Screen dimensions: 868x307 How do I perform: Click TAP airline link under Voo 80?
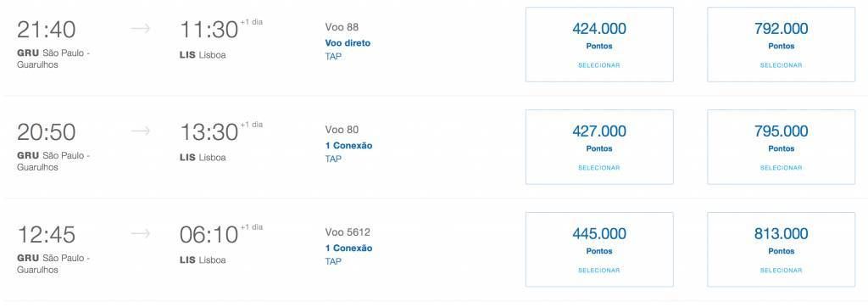333,159
